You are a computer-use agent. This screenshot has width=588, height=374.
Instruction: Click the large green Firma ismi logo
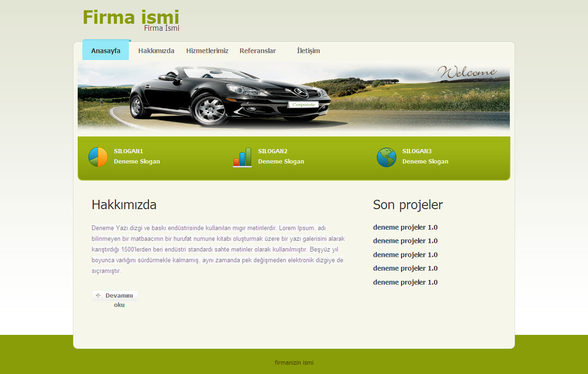tap(131, 17)
